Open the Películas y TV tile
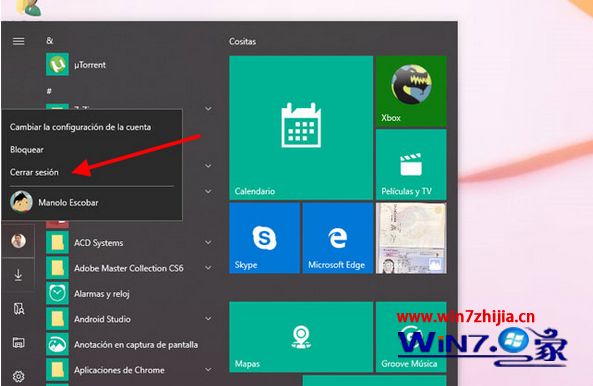 (x=411, y=164)
